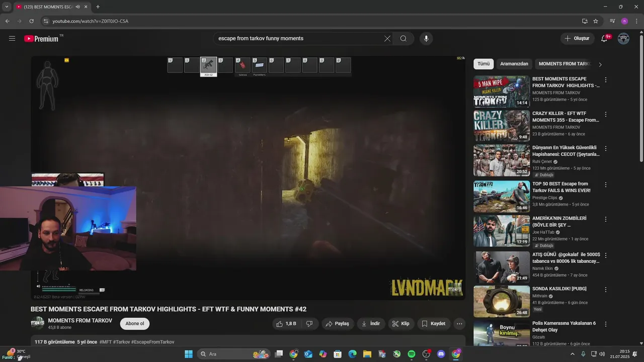Reload the current page
644x362 pixels.
coord(31,21)
